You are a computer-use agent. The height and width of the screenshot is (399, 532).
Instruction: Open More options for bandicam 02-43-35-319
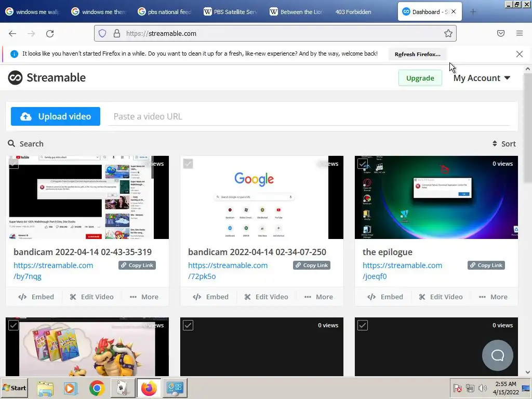(x=144, y=297)
